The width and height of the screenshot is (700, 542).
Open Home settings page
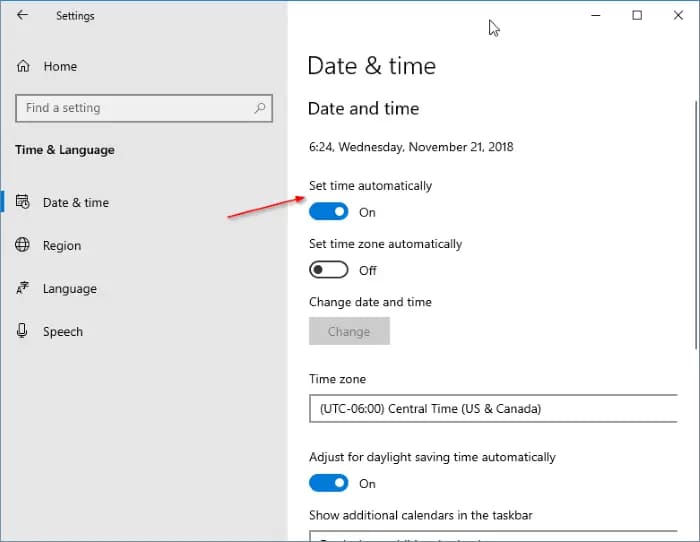tap(60, 66)
